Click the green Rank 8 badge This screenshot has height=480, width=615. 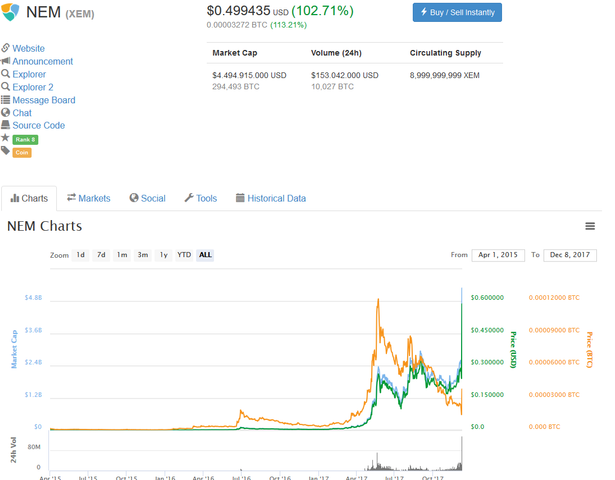coord(25,140)
